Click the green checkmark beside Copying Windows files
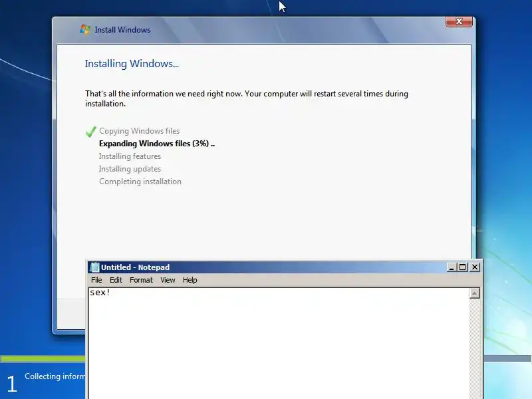 pos(91,132)
